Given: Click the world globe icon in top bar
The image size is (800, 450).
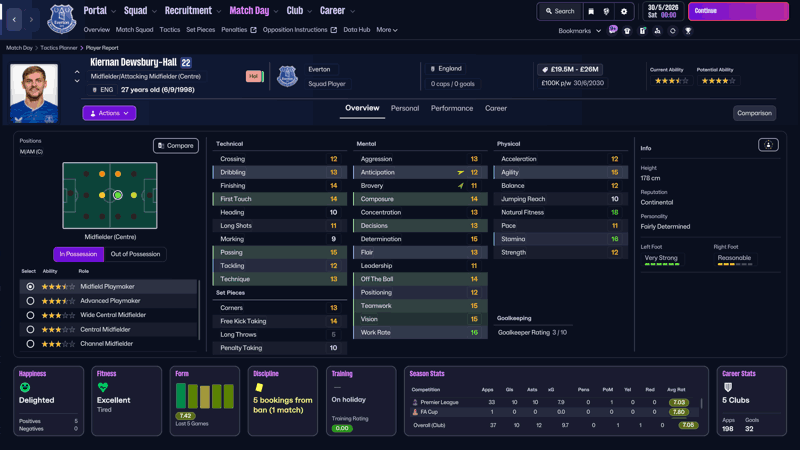Looking at the screenshot, I should [x=606, y=11].
